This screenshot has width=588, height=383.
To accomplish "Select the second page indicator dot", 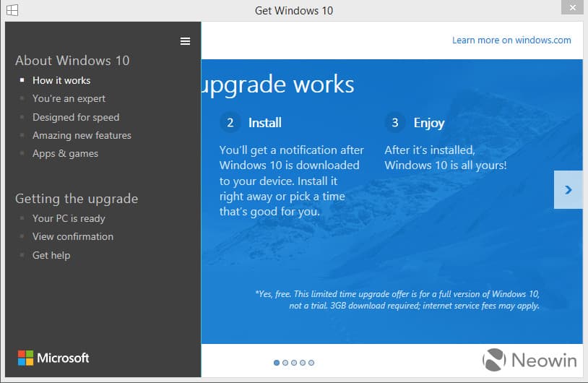I will pos(285,363).
